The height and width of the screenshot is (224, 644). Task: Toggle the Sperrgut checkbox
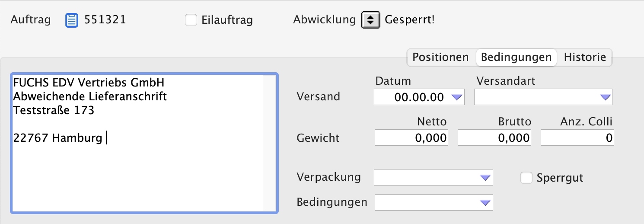pyautogui.click(x=526, y=178)
